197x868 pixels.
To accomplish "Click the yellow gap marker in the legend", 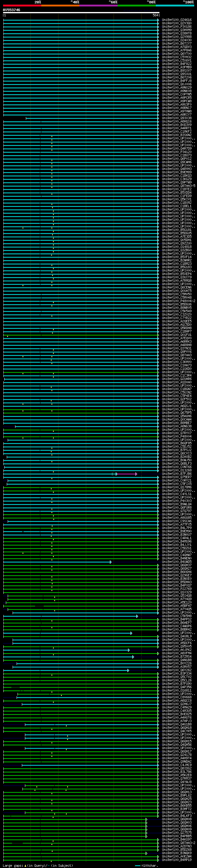I will click(25, 865).
